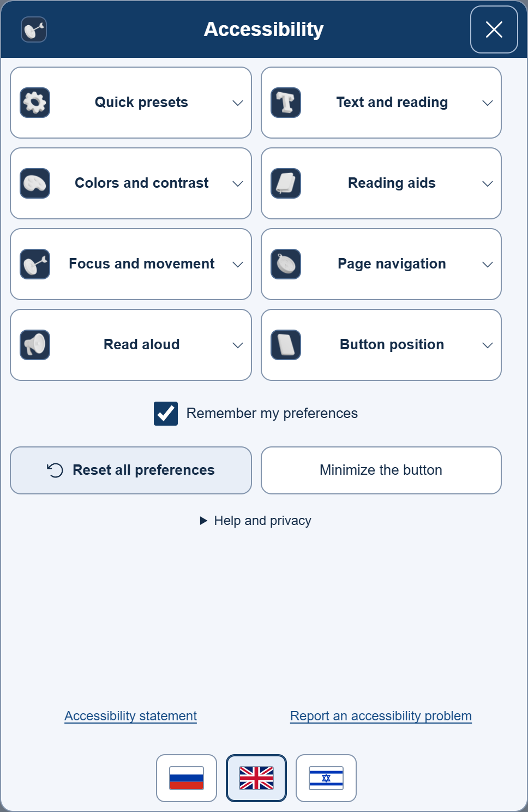Screen dimensions: 528x812
Task: Click Minimize the button
Action: pyautogui.click(x=381, y=470)
